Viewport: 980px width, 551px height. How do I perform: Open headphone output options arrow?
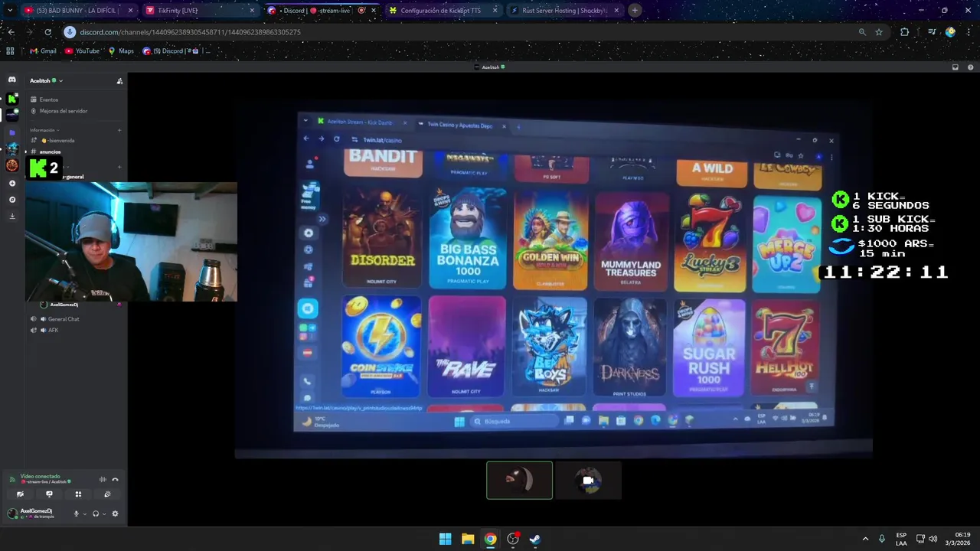104,514
